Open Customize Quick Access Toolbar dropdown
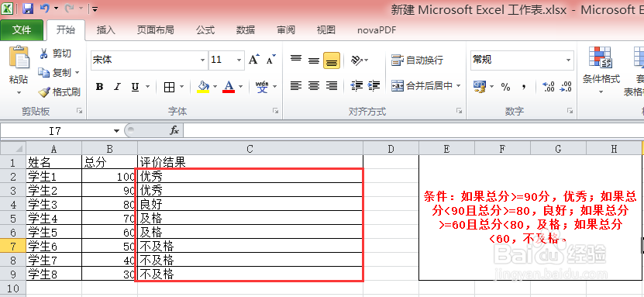Image resolution: width=644 pixels, height=297 pixels. (x=95, y=9)
